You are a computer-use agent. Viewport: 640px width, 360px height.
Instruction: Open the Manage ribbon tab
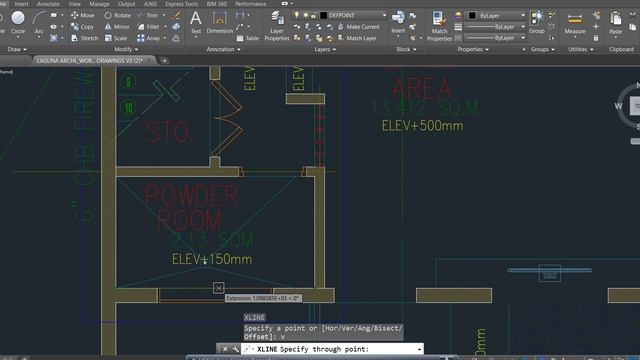[99, 4]
